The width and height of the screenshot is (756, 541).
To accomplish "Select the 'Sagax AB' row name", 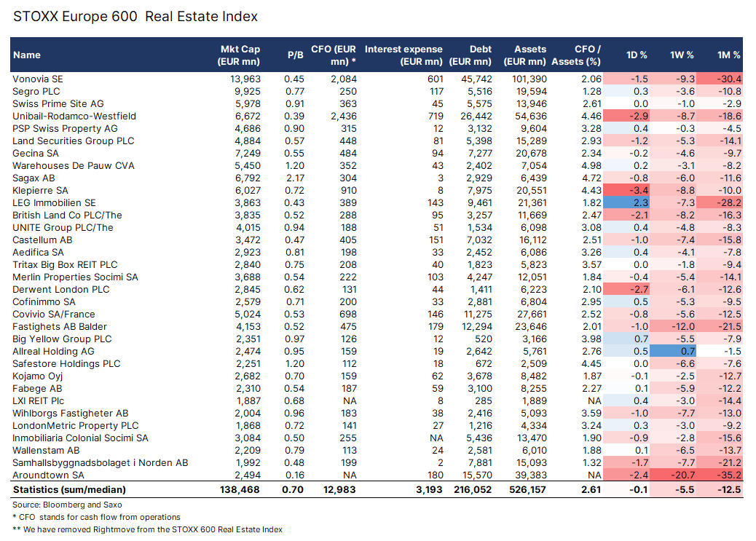I will tap(34, 178).
